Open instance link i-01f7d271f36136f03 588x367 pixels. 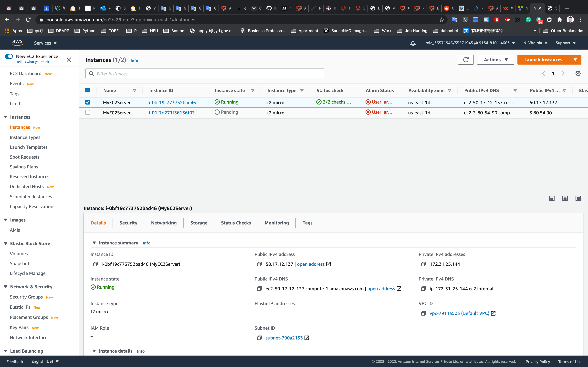click(x=172, y=113)
